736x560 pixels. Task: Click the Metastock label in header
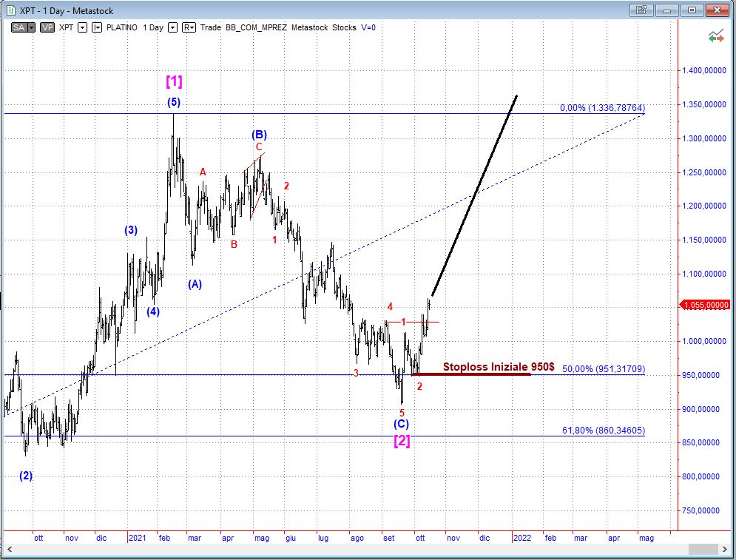coord(309,27)
